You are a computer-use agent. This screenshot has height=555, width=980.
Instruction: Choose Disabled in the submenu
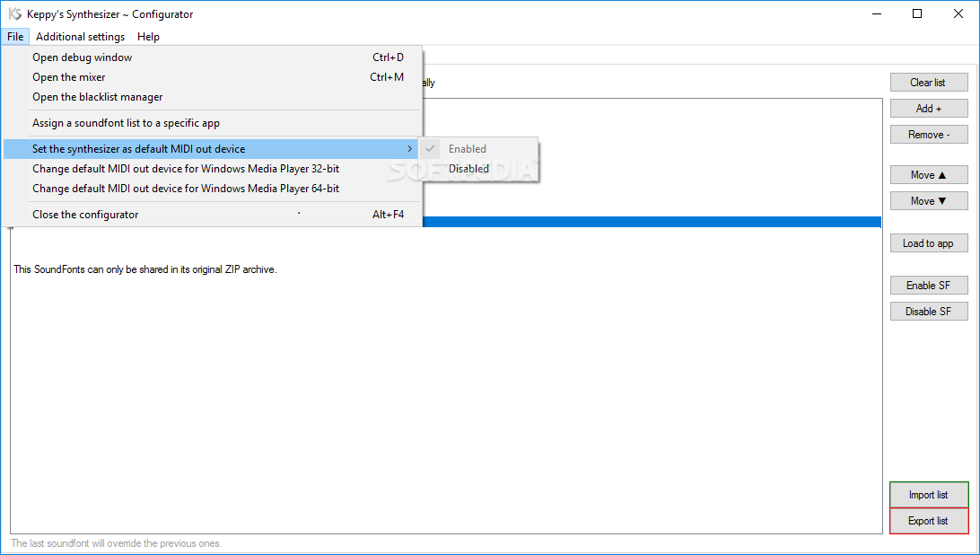478,169
